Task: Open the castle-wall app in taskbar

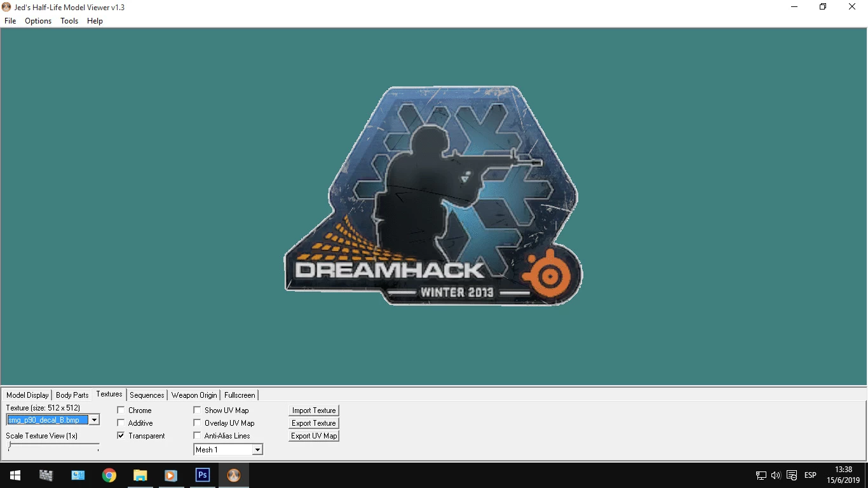Action: tap(46, 475)
